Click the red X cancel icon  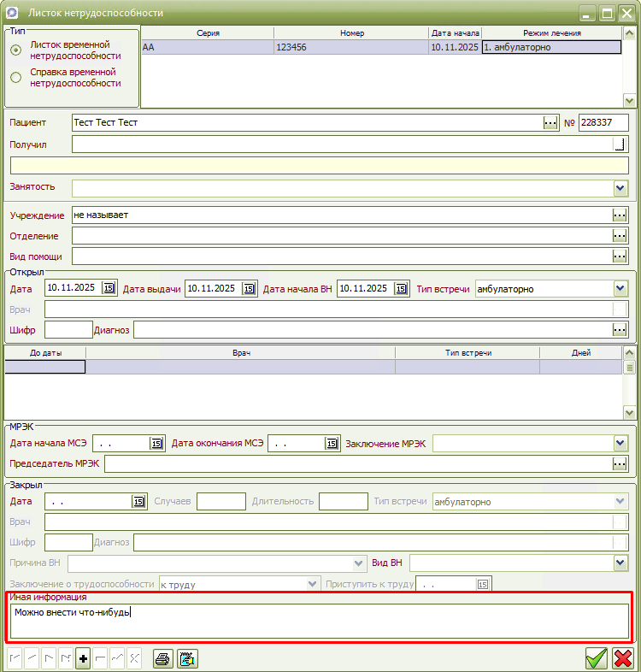pos(623,658)
